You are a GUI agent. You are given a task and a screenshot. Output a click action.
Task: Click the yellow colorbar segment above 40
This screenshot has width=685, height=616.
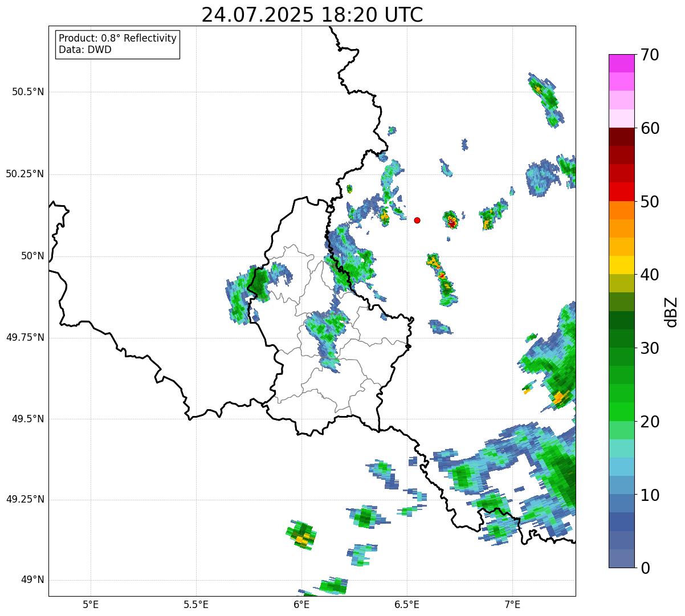click(x=621, y=266)
